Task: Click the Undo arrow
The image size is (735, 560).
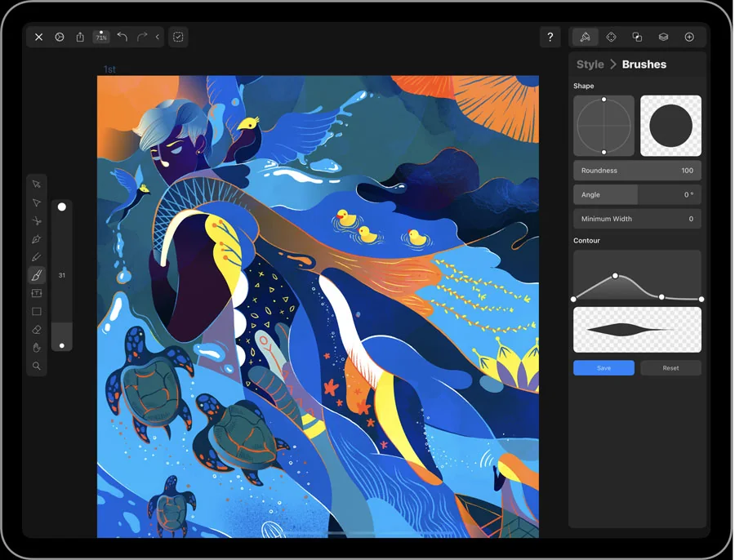Action: pyautogui.click(x=122, y=37)
